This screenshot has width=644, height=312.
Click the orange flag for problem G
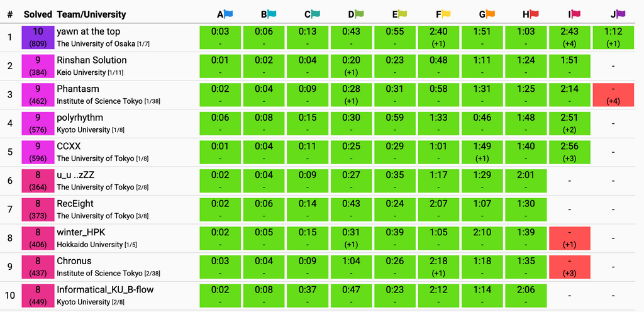[491, 14]
